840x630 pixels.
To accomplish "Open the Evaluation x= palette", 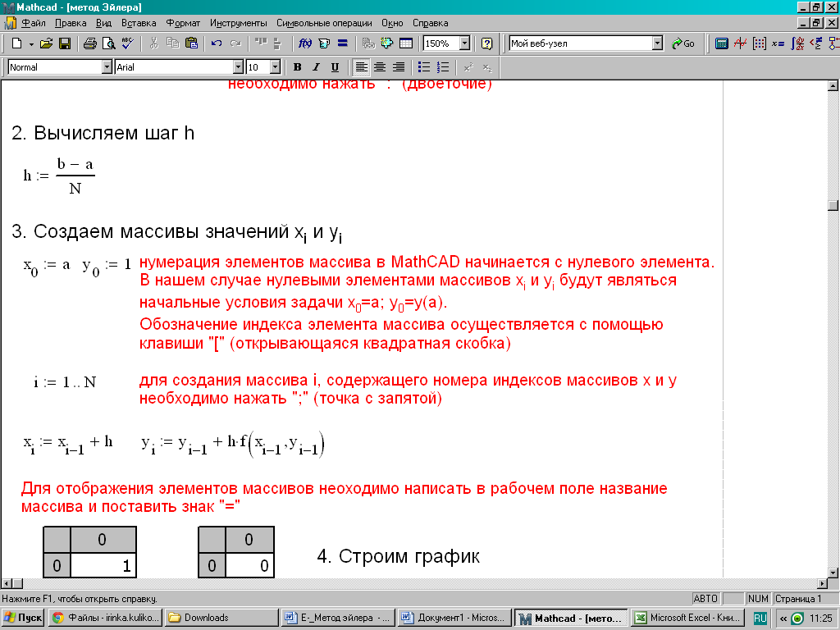I will (x=778, y=43).
